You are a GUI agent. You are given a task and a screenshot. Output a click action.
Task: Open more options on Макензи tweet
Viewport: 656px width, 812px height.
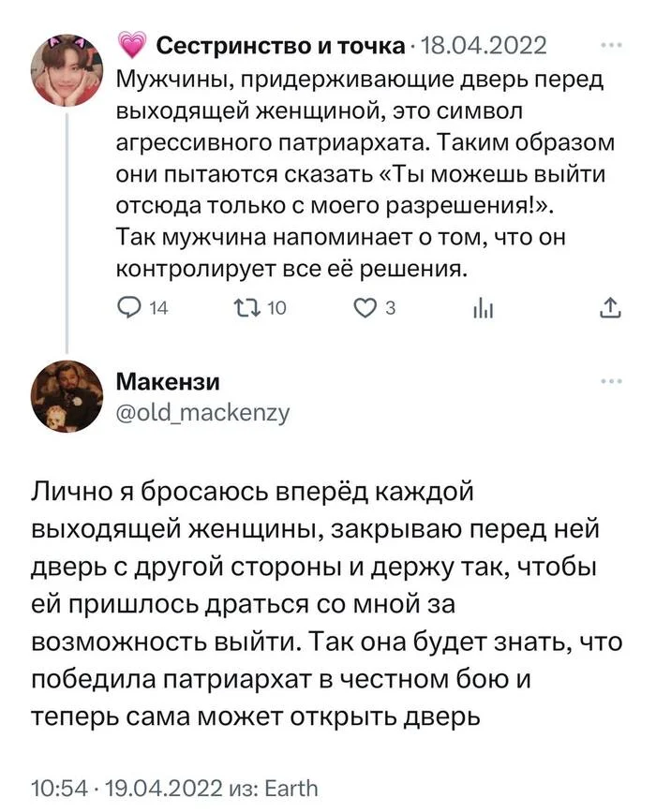(x=609, y=381)
